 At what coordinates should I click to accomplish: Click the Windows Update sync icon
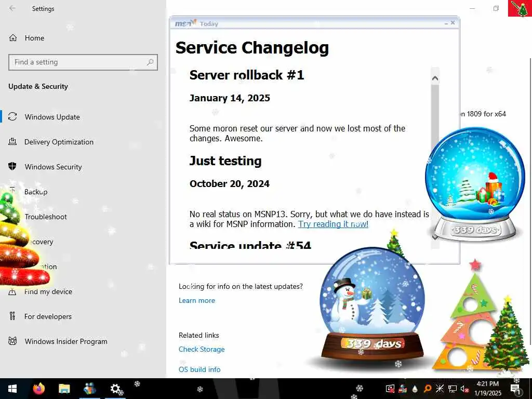pyautogui.click(x=12, y=117)
